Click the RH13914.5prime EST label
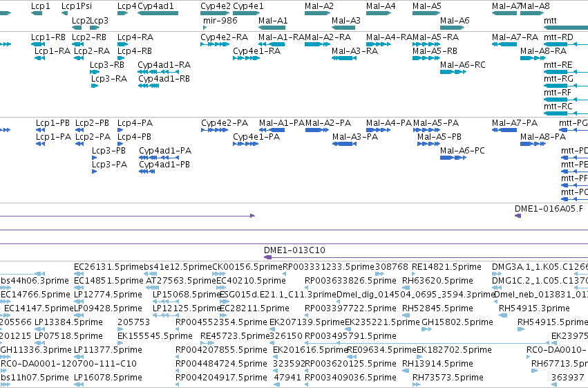 pyautogui.click(x=437, y=364)
